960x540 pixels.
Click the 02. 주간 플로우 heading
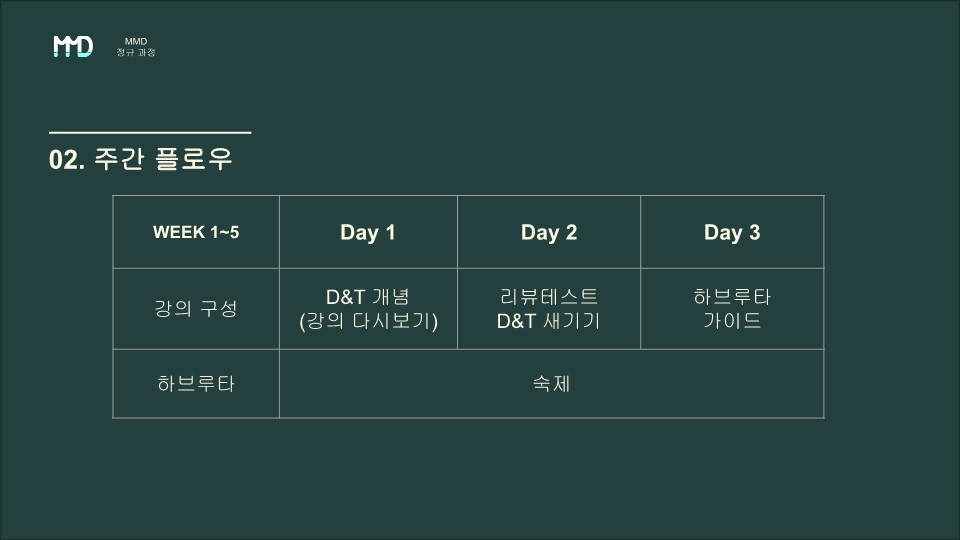141,159
